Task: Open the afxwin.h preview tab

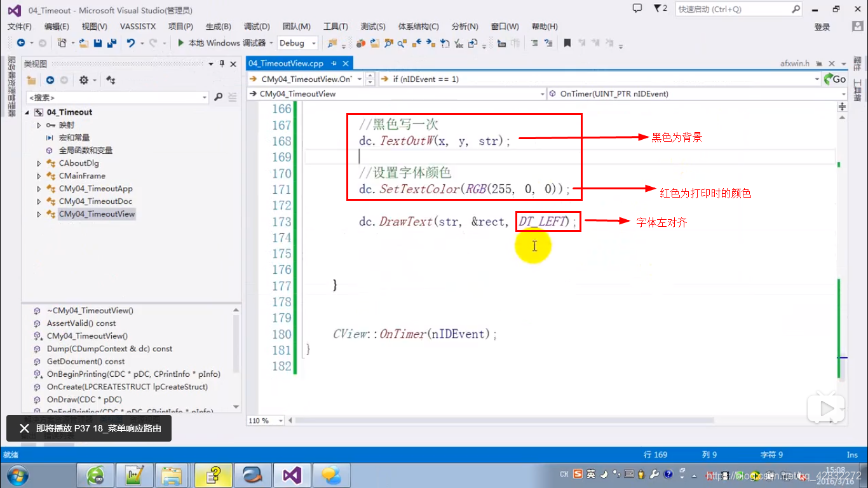Action: pos(795,64)
